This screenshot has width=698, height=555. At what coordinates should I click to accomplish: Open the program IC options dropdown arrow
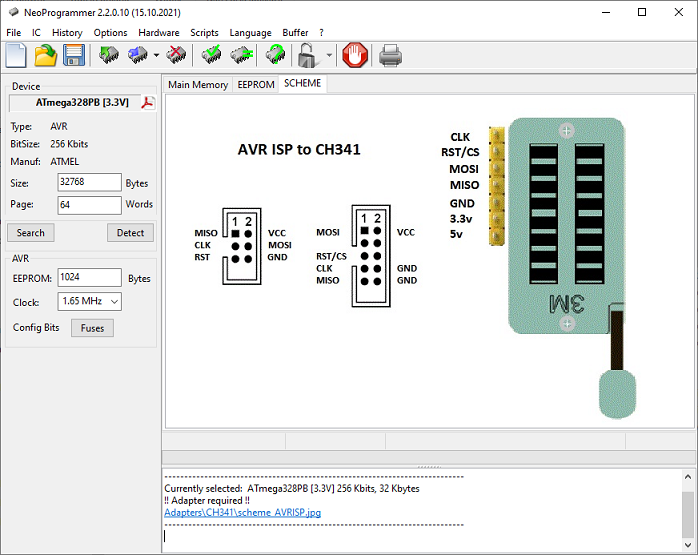point(156,56)
